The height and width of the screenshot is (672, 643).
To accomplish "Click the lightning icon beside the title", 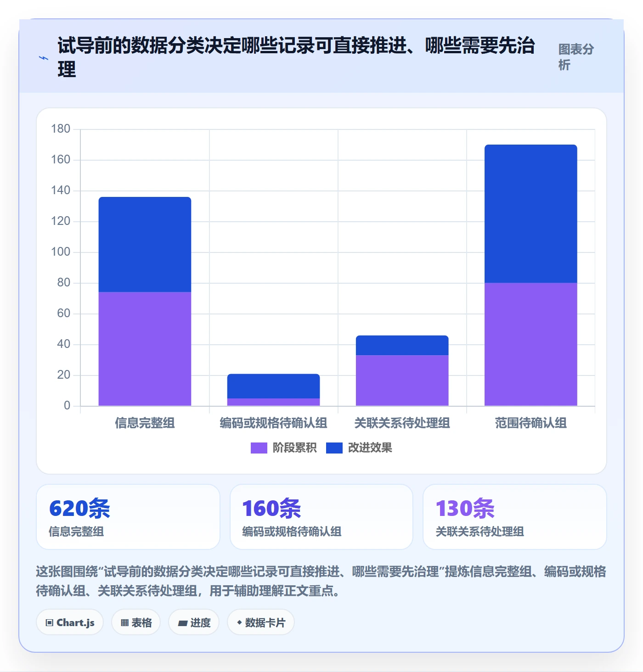I will pos(43,58).
